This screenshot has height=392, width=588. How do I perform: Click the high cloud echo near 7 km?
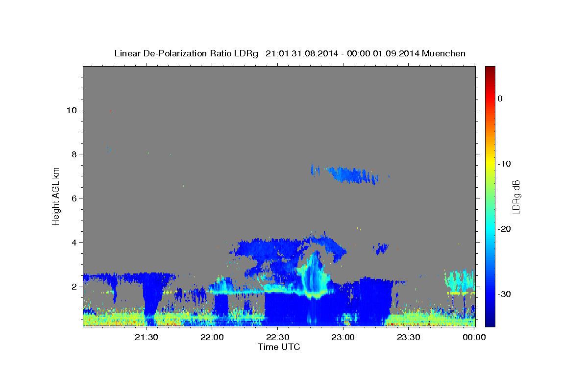tap(353, 175)
